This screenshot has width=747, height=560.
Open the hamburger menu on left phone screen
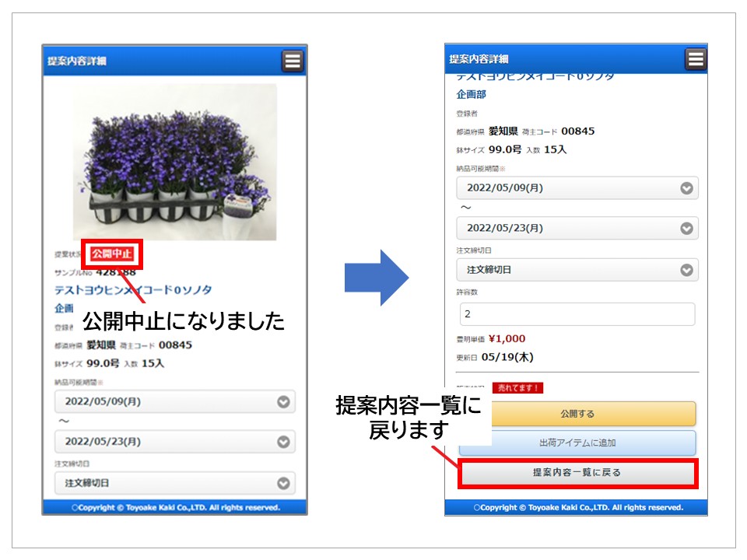[293, 61]
